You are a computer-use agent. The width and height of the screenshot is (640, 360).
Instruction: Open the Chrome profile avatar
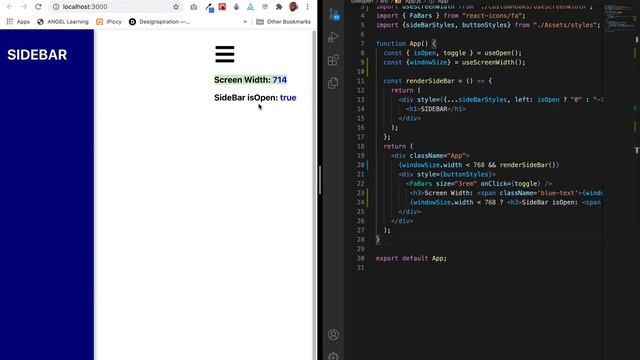[x=293, y=7]
